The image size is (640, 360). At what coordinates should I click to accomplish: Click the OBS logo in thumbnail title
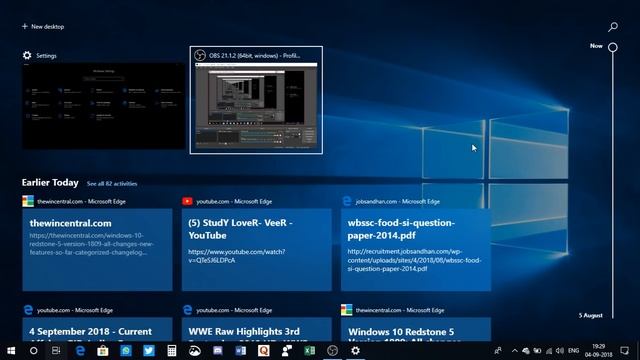(x=200, y=55)
